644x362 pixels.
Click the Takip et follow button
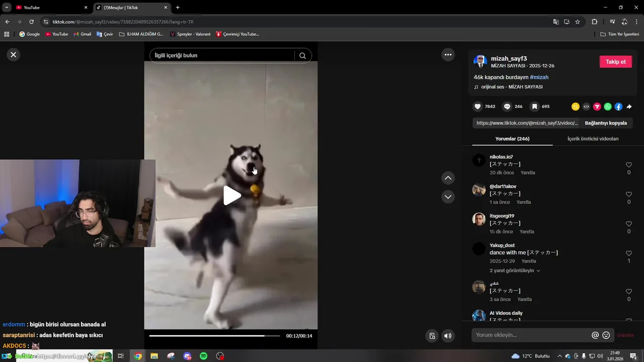coord(615,61)
